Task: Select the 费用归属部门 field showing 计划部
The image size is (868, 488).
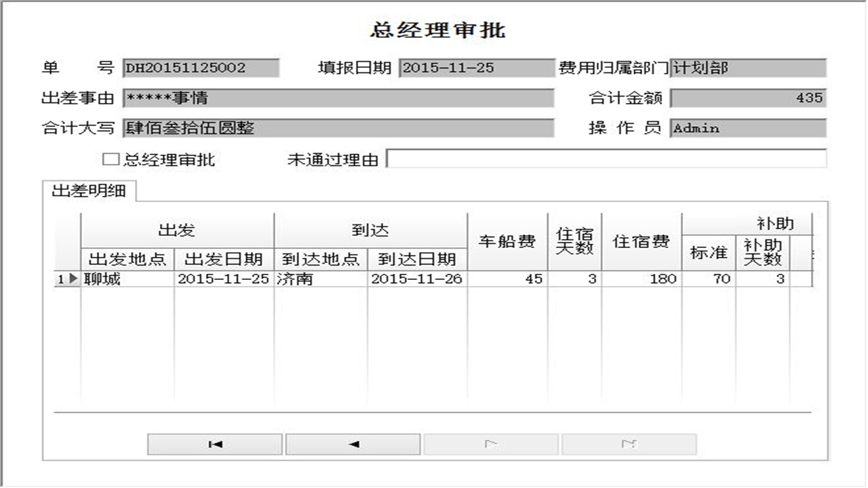Action: (746, 67)
